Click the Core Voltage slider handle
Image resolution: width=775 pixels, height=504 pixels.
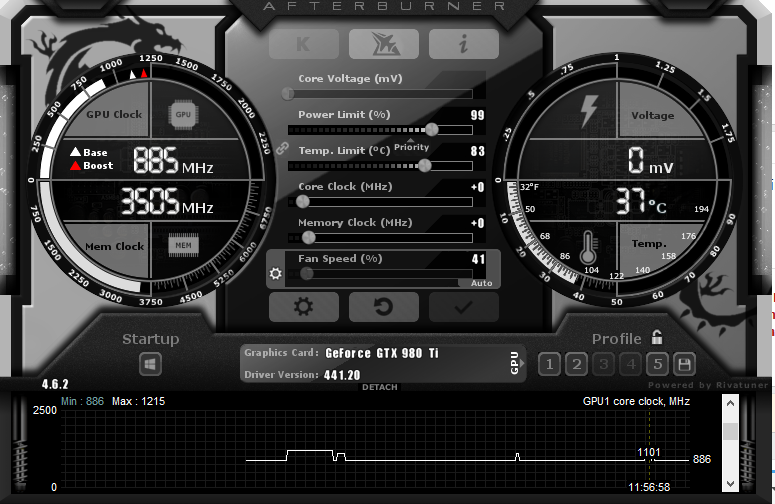(x=288, y=93)
